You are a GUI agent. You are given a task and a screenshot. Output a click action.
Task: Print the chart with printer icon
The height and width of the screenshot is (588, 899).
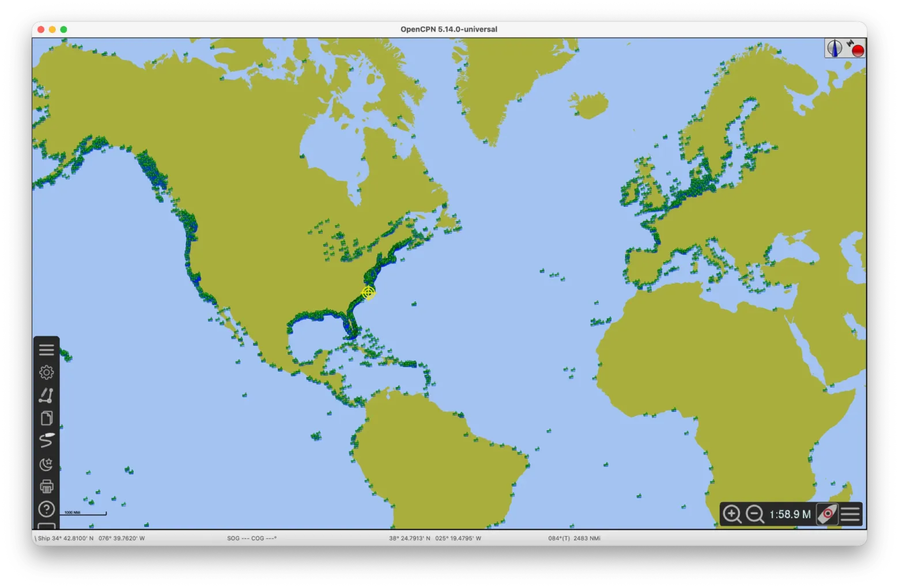click(x=47, y=487)
